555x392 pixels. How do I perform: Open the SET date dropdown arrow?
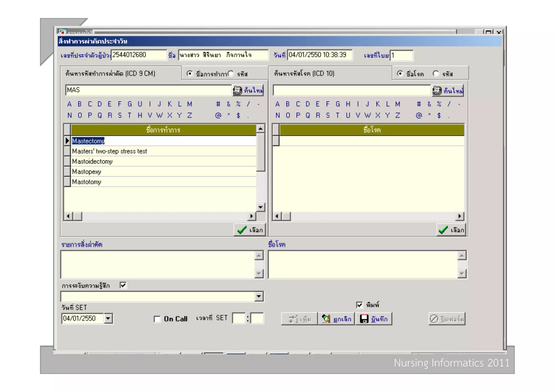(108, 318)
